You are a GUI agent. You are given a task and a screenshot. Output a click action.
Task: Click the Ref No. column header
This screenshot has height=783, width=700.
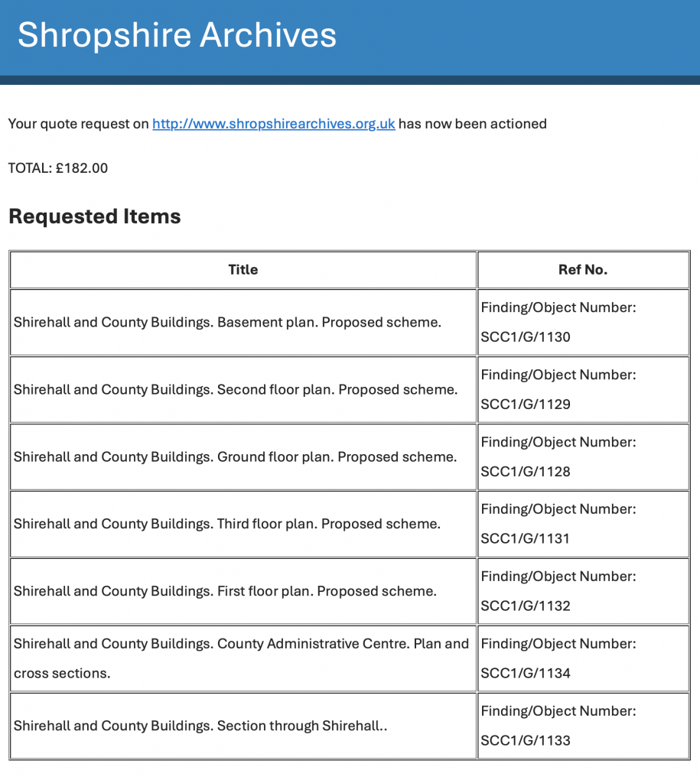click(x=582, y=270)
